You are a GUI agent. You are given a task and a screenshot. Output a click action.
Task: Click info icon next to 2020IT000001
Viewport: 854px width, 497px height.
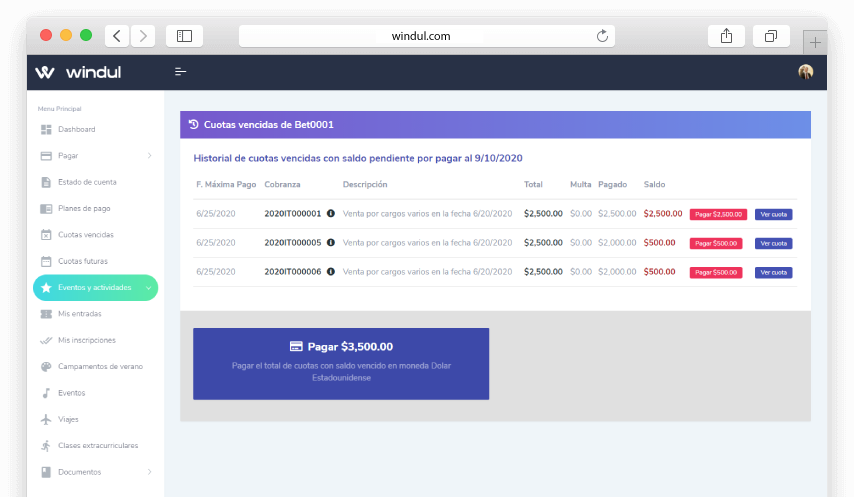(x=331, y=214)
